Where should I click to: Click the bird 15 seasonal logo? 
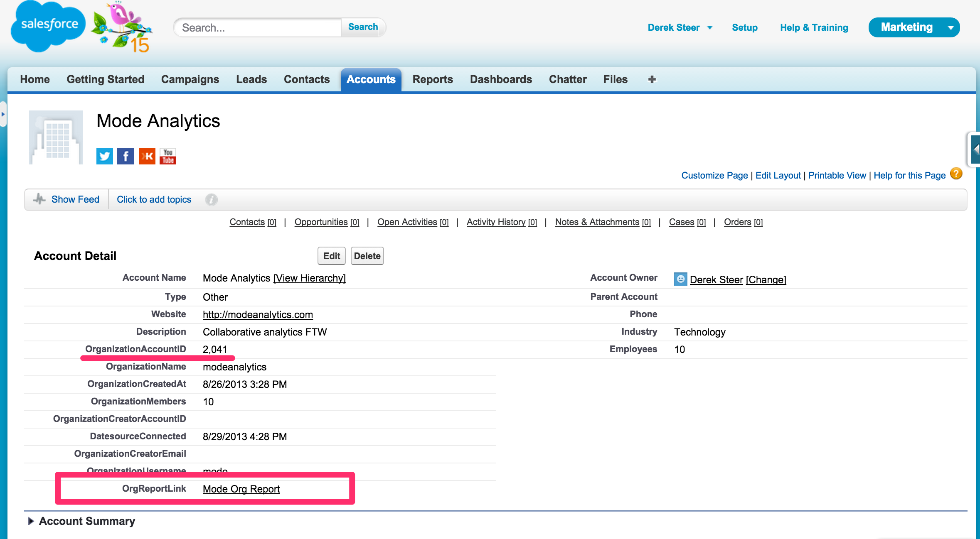121,27
